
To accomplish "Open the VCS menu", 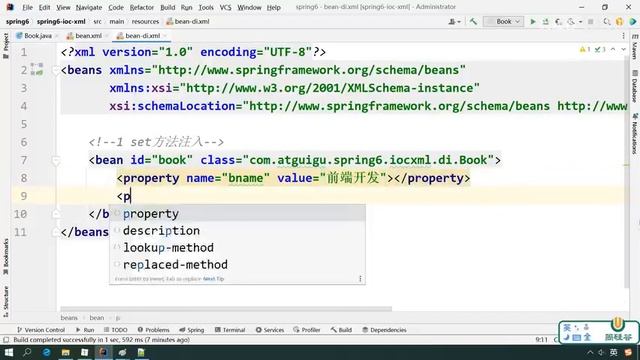I will (x=225, y=7).
